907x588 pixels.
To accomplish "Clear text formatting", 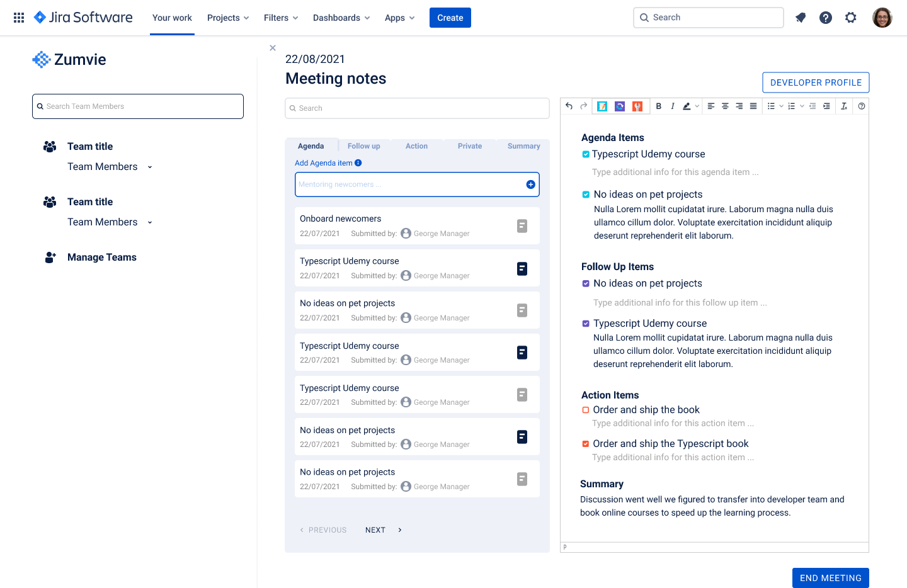I will 844,106.
